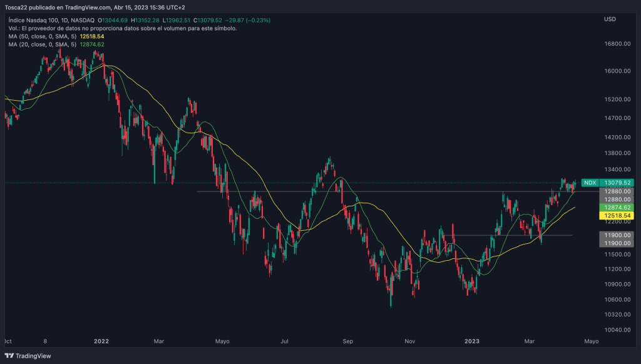The width and height of the screenshot is (641, 364).
Task: Click the green 12874.62 tag on the price axis
Action: 617,207
